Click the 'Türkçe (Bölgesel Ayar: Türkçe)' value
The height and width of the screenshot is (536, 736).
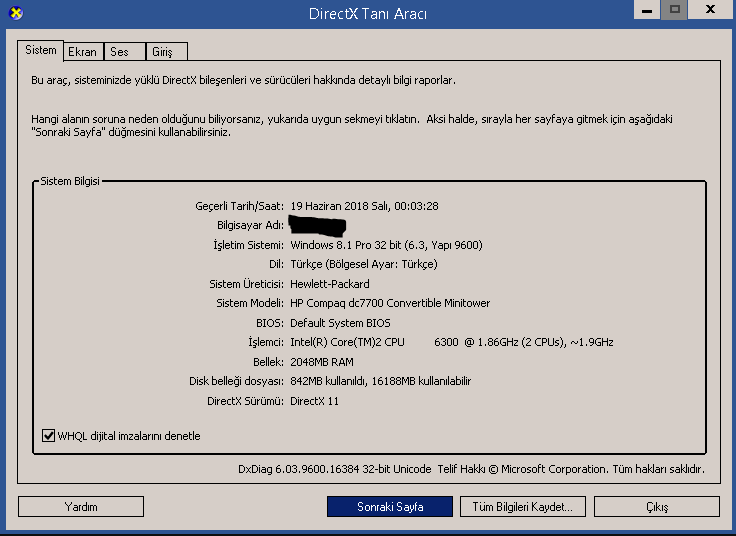coord(364,264)
